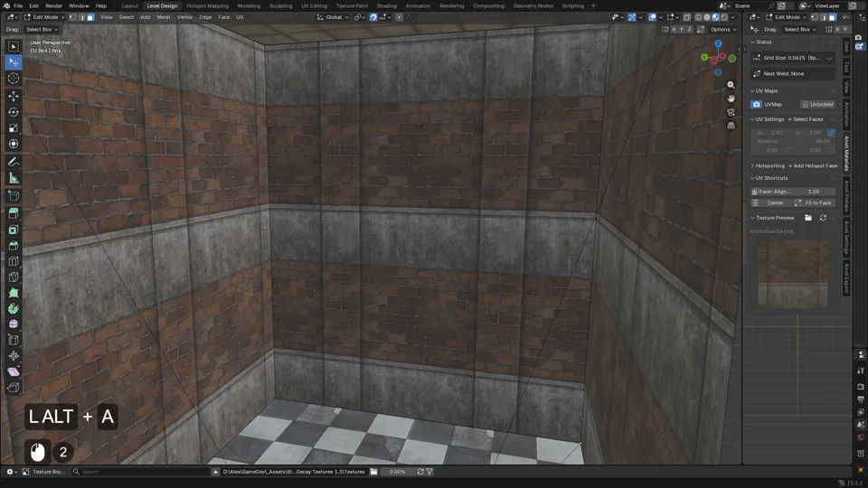
Task: Select the 3D Cursor tool
Action: (x=14, y=78)
